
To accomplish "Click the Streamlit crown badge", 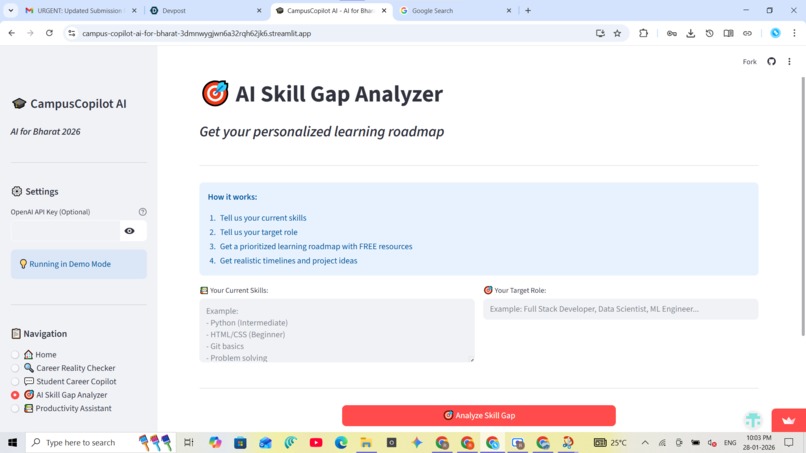I will (x=789, y=421).
